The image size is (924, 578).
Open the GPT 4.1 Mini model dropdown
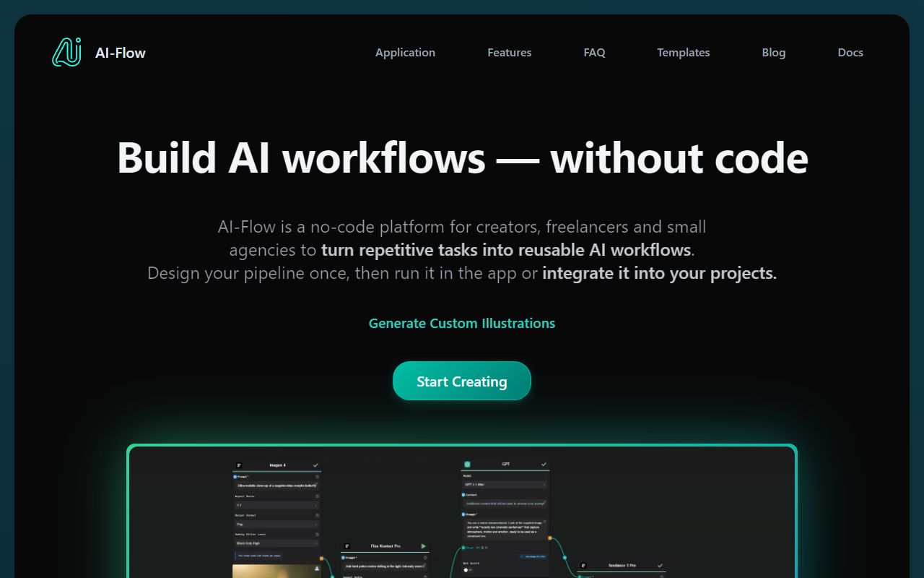point(505,485)
